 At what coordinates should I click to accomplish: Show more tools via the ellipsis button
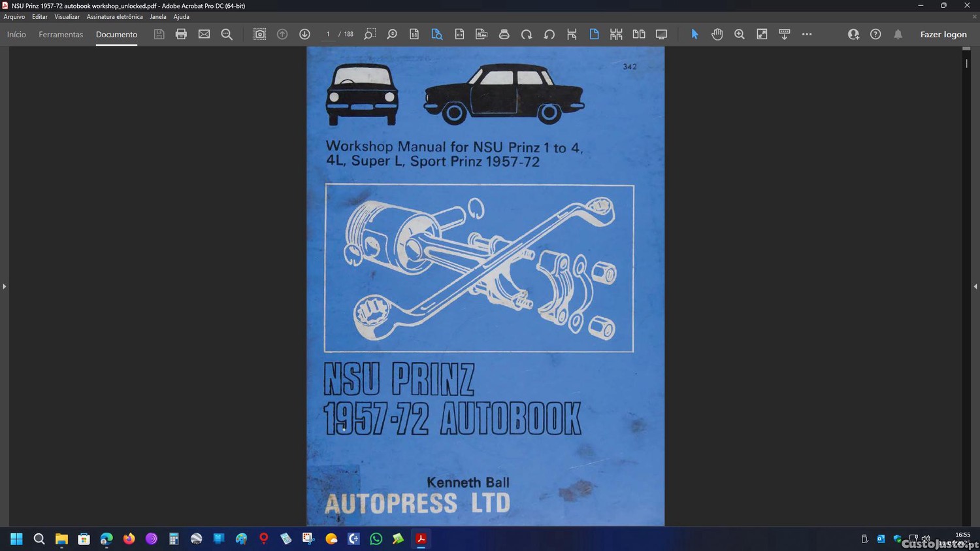coord(807,34)
